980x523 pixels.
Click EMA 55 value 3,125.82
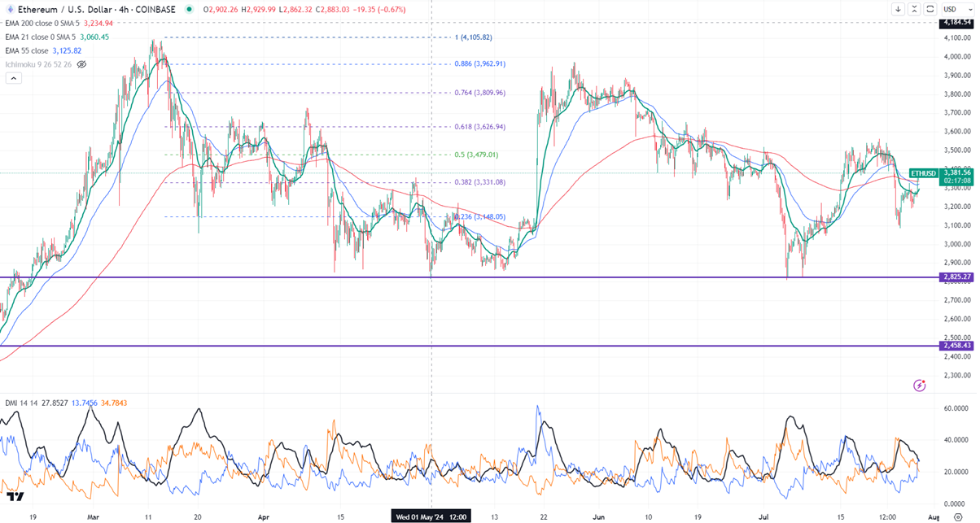coord(67,50)
